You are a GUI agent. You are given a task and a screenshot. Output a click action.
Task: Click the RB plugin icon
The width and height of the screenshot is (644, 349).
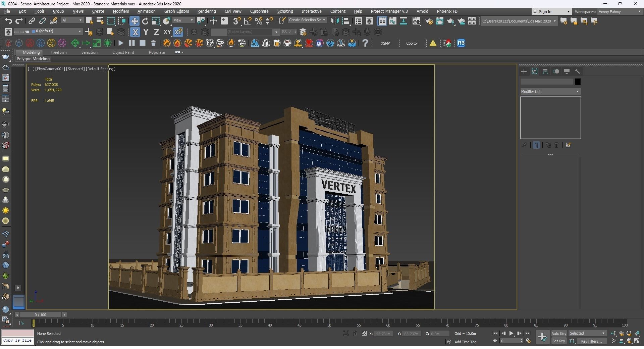point(461,43)
